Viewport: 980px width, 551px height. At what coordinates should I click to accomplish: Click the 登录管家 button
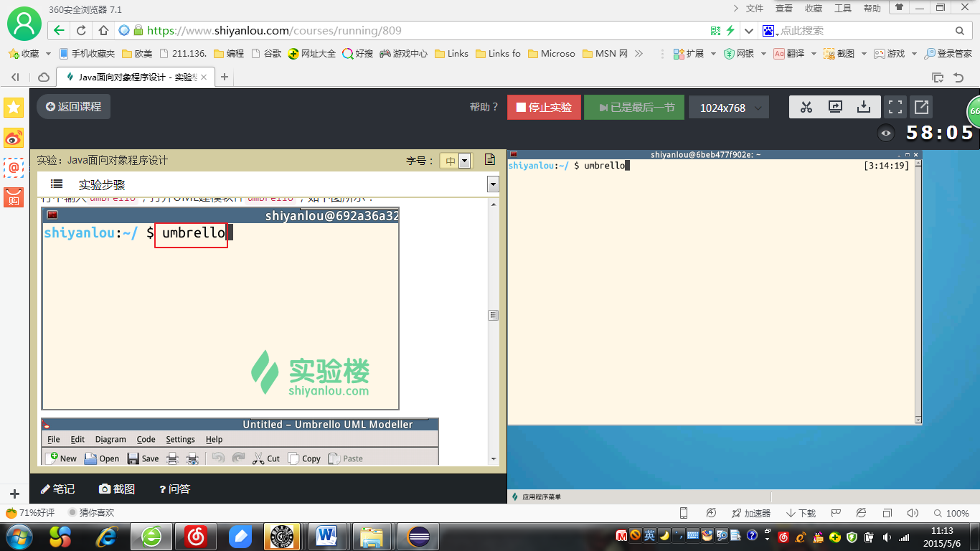pos(948,53)
